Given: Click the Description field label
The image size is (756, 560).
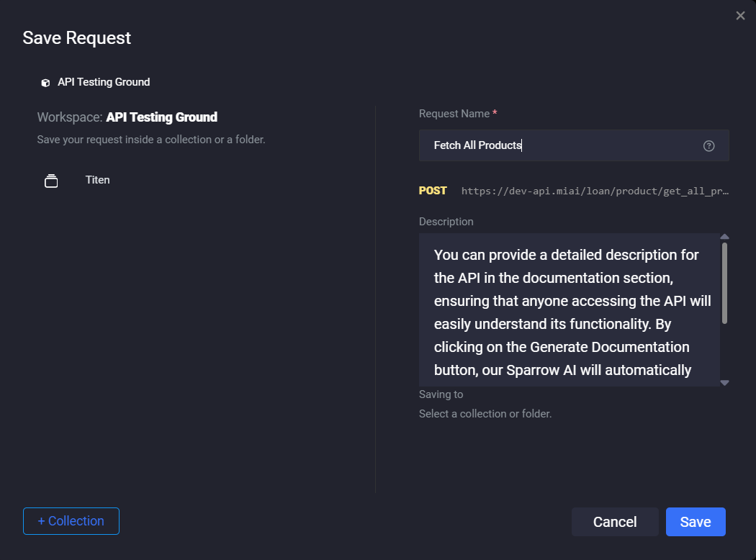Looking at the screenshot, I should [x=446, y=222].
